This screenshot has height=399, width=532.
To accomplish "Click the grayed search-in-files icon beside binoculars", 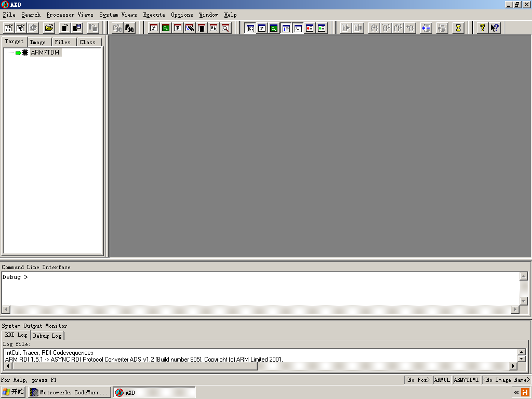I will (117, 28).
